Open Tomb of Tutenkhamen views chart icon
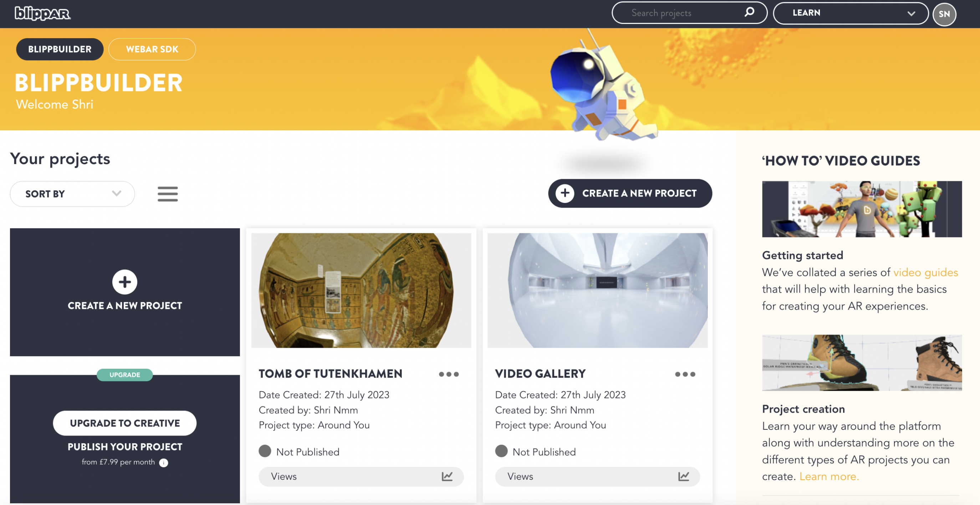The height and width of the screenshot is (505, 980). [447, 476]
